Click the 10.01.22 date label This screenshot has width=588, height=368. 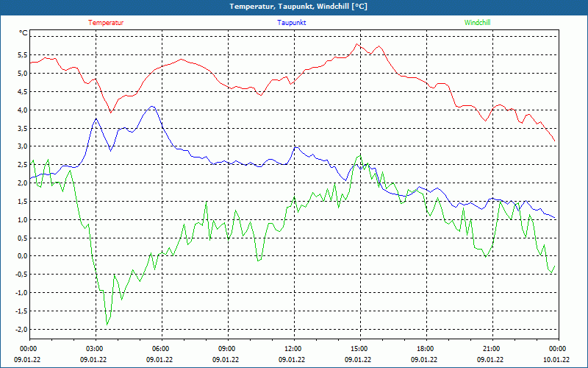coord(556,360)
